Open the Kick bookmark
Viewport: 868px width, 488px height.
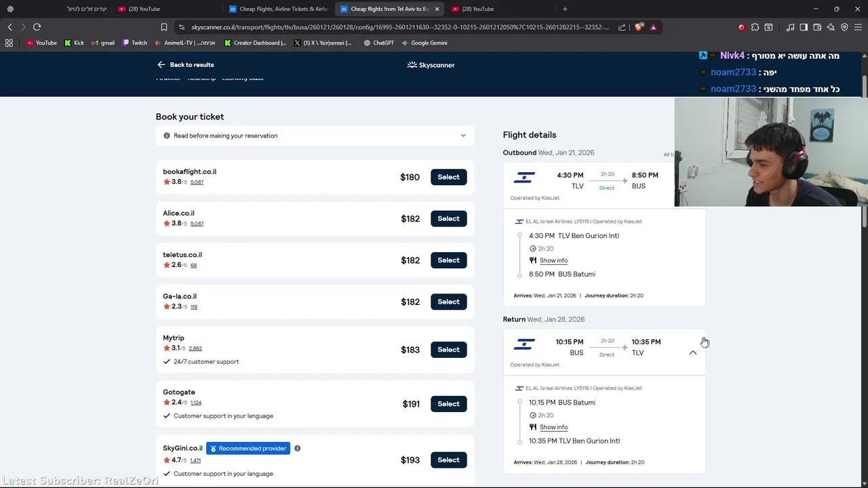tap(74, 43)
